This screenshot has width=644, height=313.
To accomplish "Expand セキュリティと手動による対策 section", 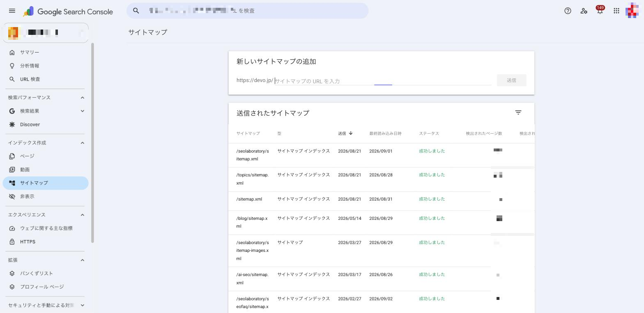I will 83,305.
